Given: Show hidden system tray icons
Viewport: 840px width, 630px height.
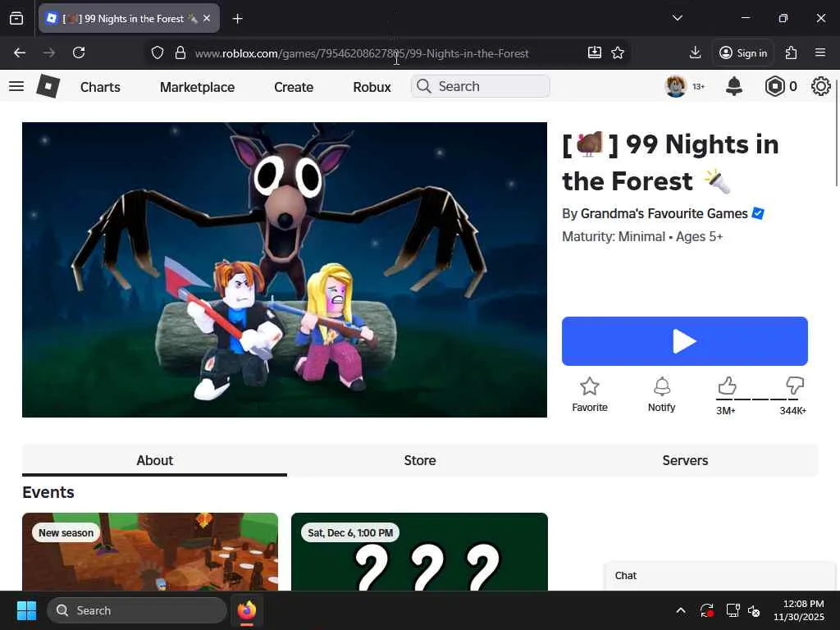Looking at the screenshot, I should click(x=680, y=610).
